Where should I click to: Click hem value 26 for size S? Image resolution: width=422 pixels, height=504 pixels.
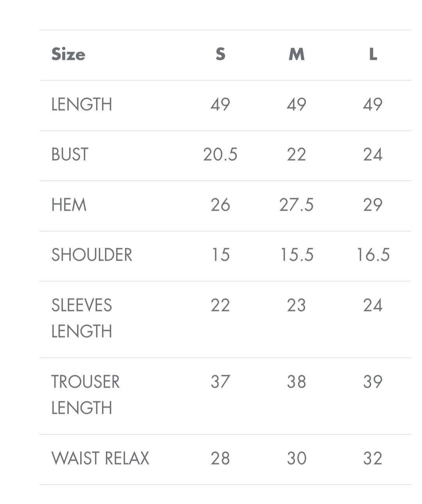click(220, 205)
